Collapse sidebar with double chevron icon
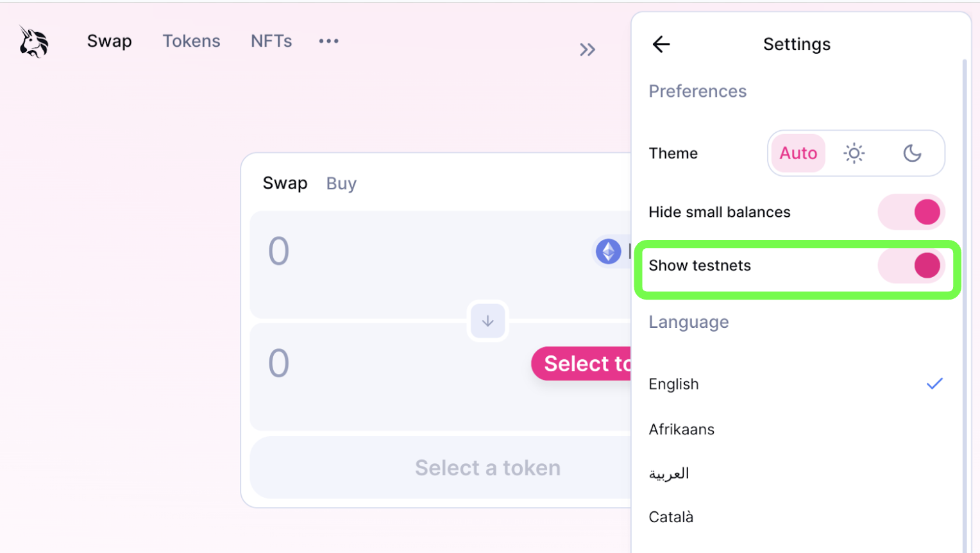This screenshot has height=553, width=980. [x=587, y=49]
